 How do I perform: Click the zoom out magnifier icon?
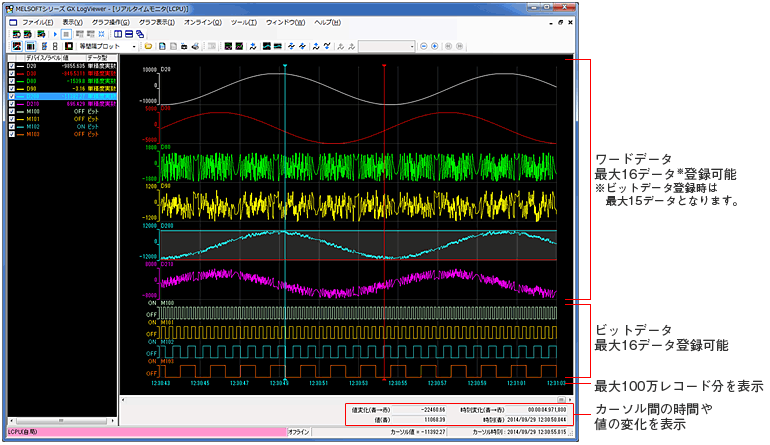(423, 46)
